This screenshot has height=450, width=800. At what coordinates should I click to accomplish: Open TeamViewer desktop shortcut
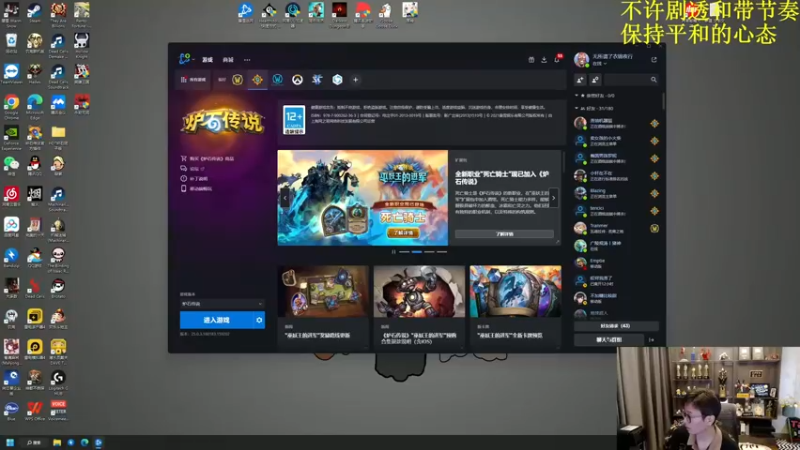[x=11, y=75]
